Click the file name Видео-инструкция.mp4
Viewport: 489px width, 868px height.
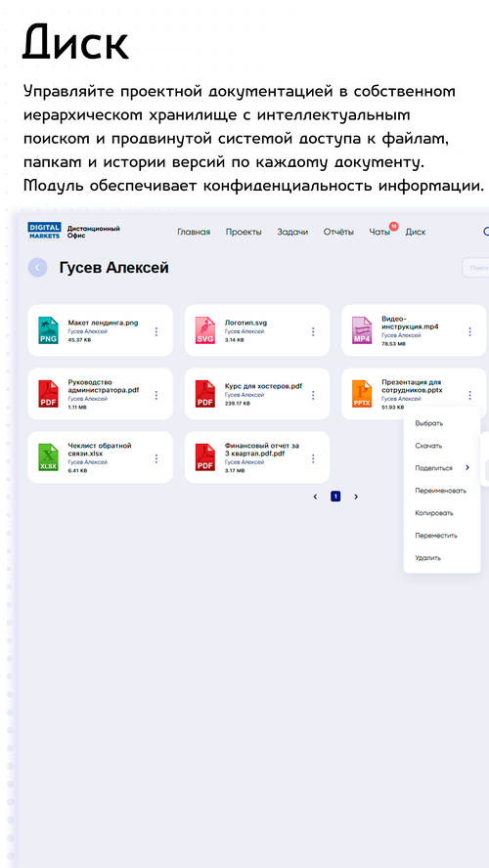click(411, 323)
